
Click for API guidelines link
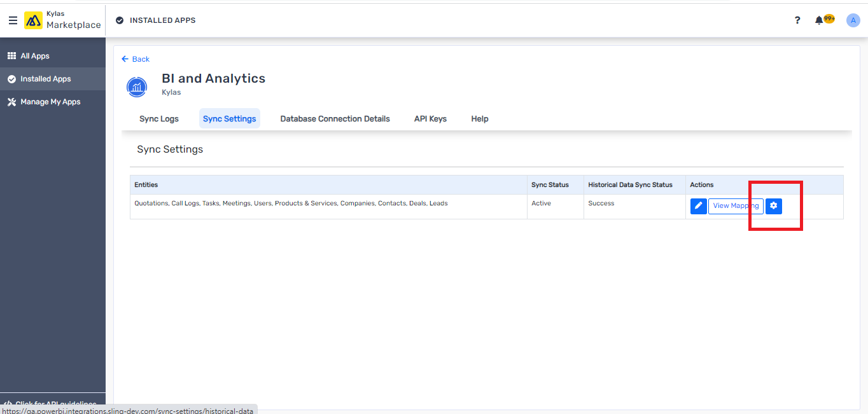tap(51, 403)
